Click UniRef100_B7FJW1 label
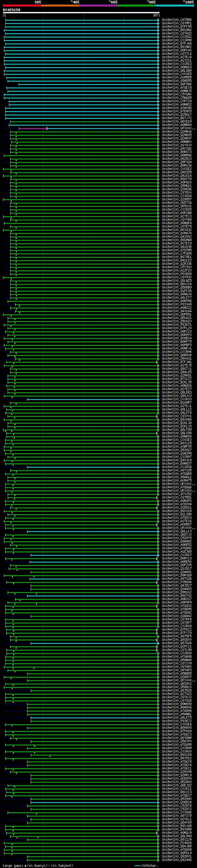 click(x=177, y=362)
